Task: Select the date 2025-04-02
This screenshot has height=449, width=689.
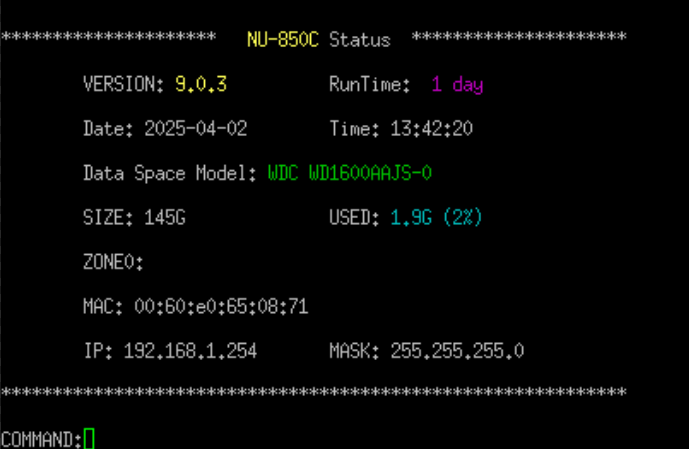Action: click(x=196, y=129)
